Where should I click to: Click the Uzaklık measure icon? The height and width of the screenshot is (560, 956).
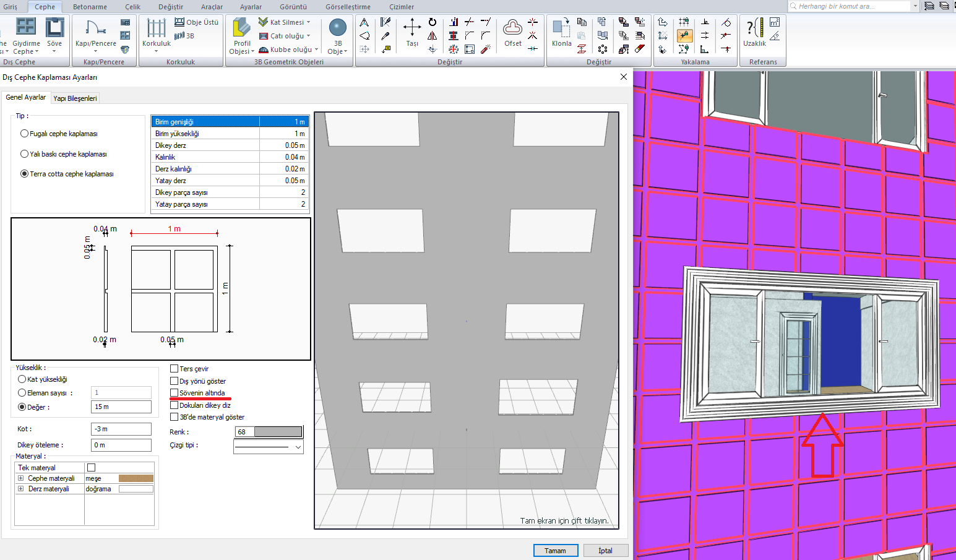click(x=754, y=28)
